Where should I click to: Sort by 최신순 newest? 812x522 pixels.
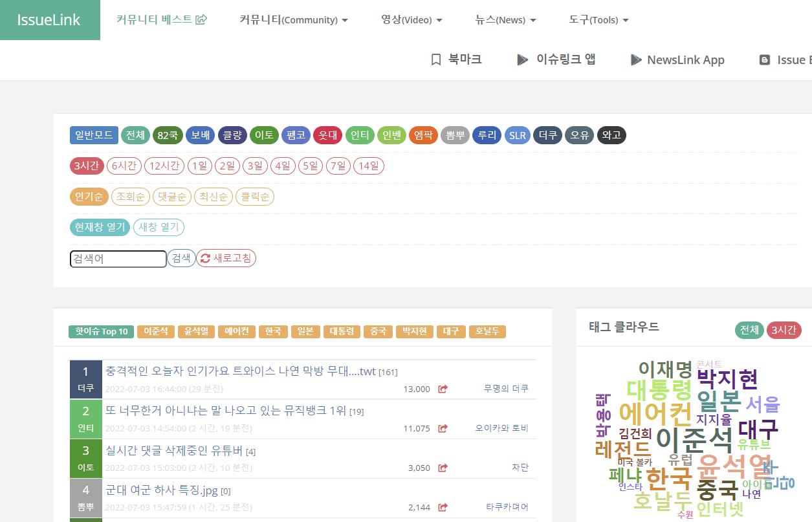tap(214, 197)
